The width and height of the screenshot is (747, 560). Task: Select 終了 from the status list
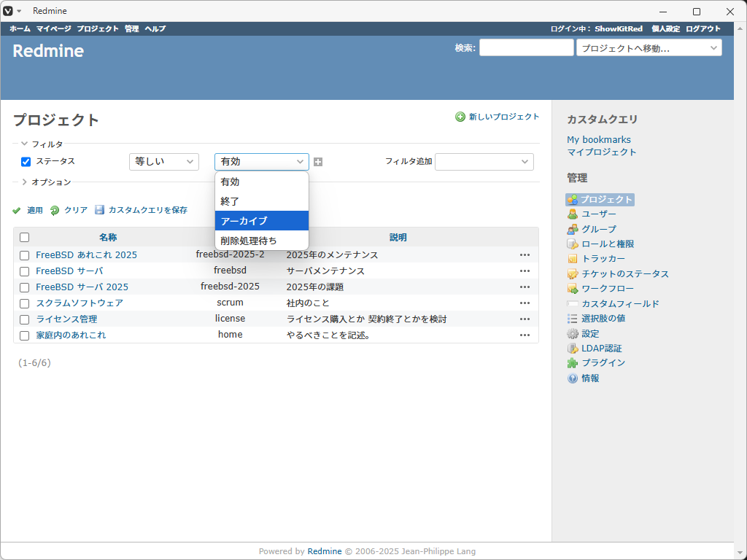pos(262,201)
